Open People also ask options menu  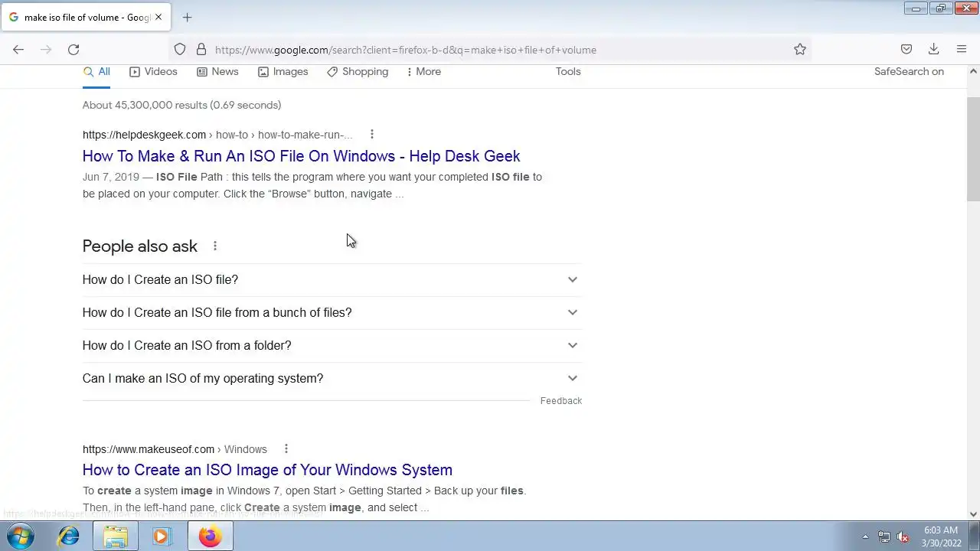pos(215,246)
